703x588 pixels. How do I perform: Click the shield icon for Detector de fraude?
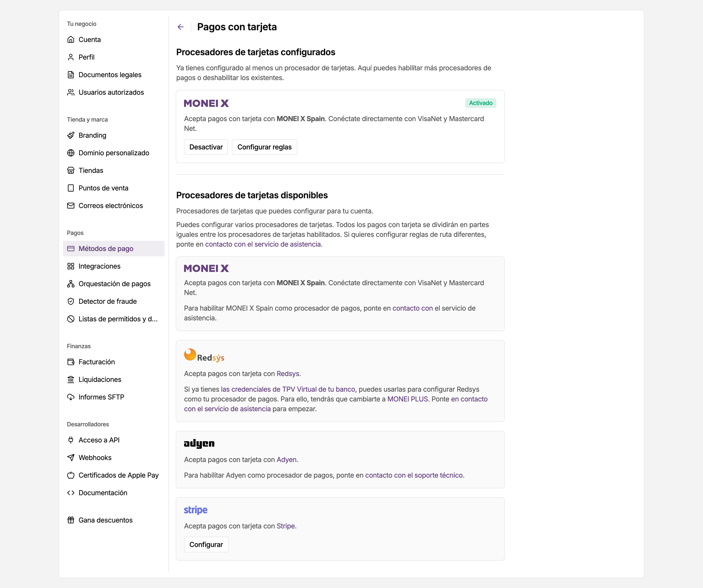point(71,301)
